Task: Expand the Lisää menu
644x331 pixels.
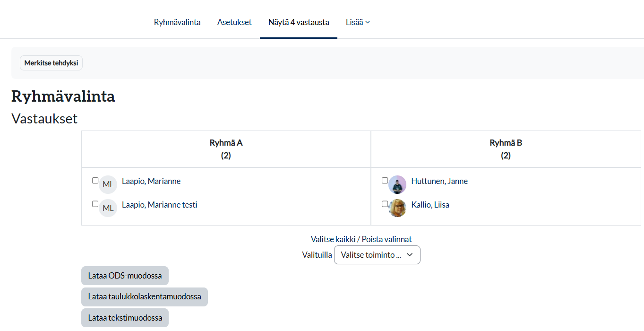Action: pyautogui.click(x=357, y=22)
